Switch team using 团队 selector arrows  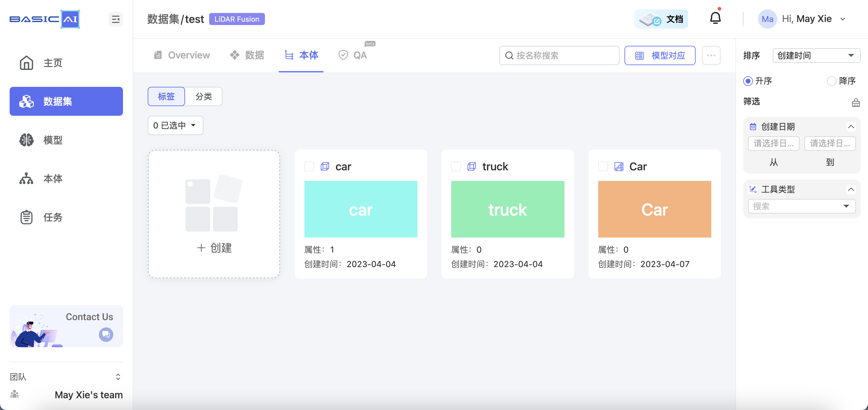click(118, 377)
